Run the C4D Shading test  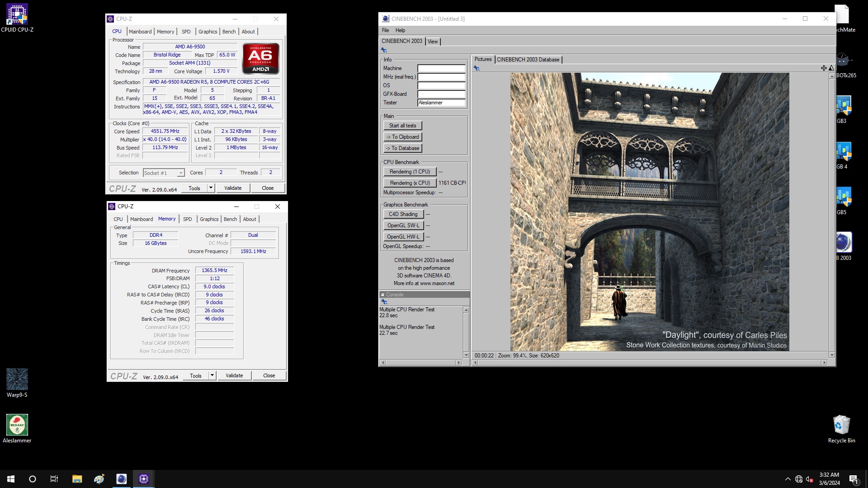pos(403,214)
